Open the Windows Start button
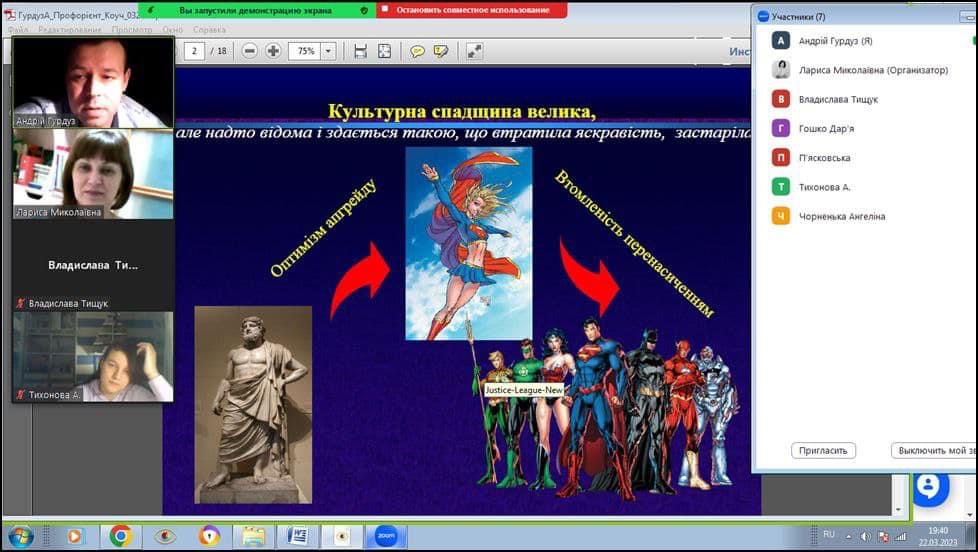Image resolution: width=978 pixels, height=552 pixels. tap(21, 536)
